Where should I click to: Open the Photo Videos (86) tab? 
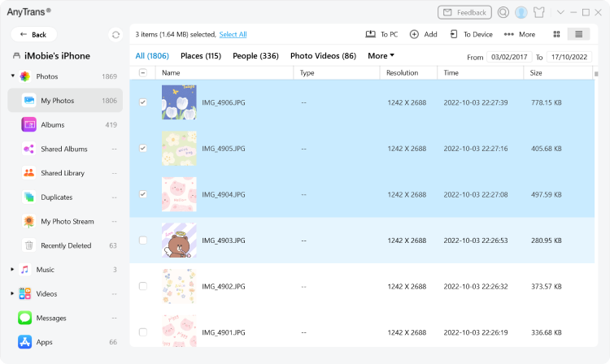coord(323,56)
